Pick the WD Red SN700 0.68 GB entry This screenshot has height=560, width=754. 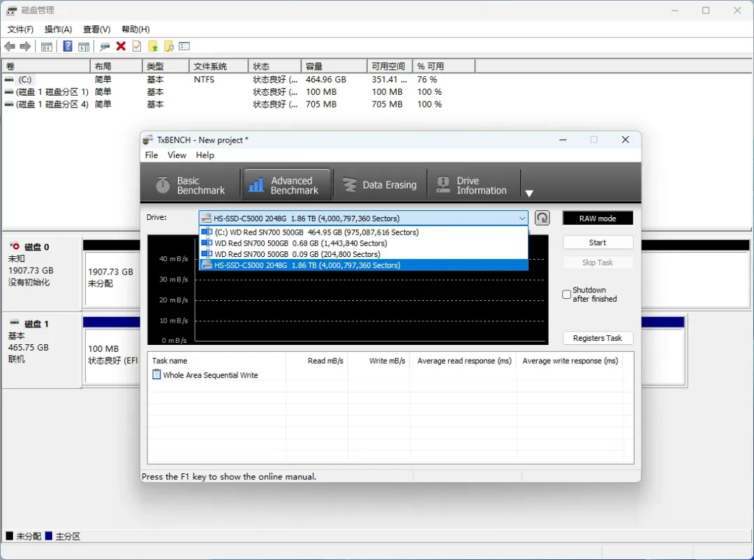[x=300, y=243]
